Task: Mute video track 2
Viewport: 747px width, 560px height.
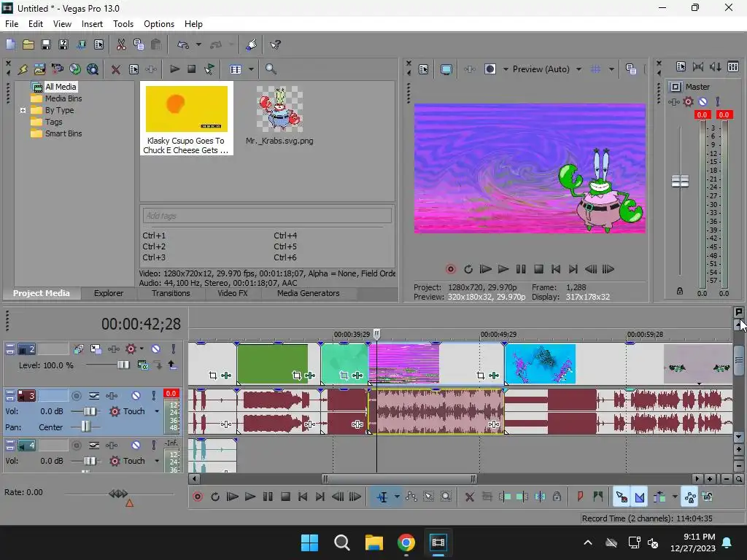Action: 155,349
